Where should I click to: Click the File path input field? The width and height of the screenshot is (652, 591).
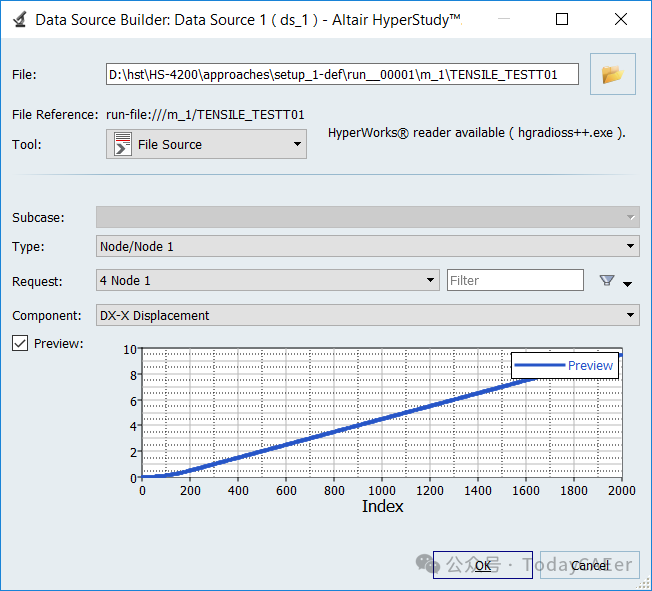(342, 74)
